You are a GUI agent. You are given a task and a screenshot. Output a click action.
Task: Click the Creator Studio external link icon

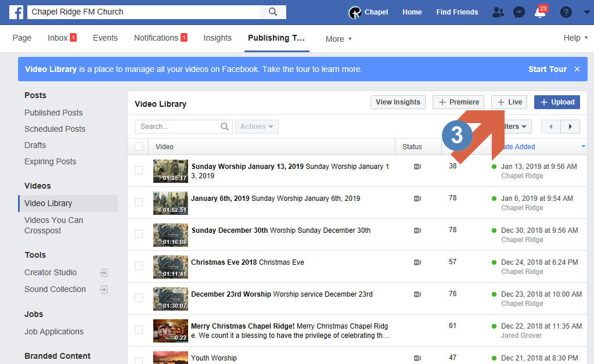[x=104, y=273]
